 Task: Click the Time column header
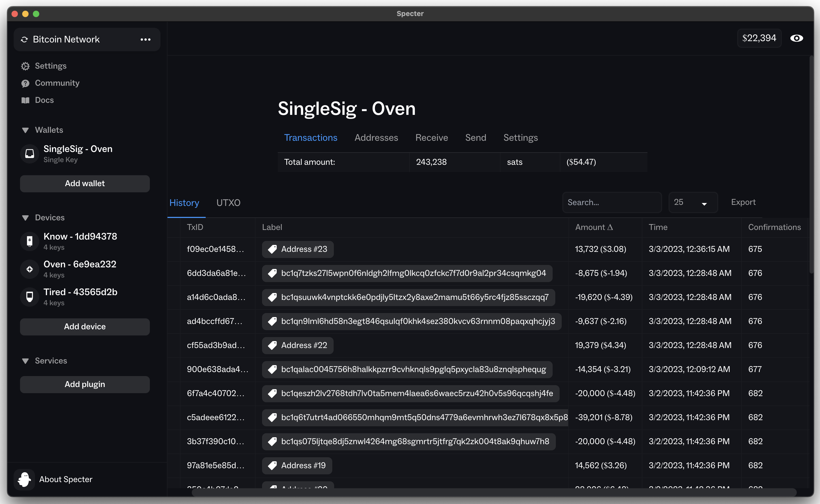click(658, 227)
